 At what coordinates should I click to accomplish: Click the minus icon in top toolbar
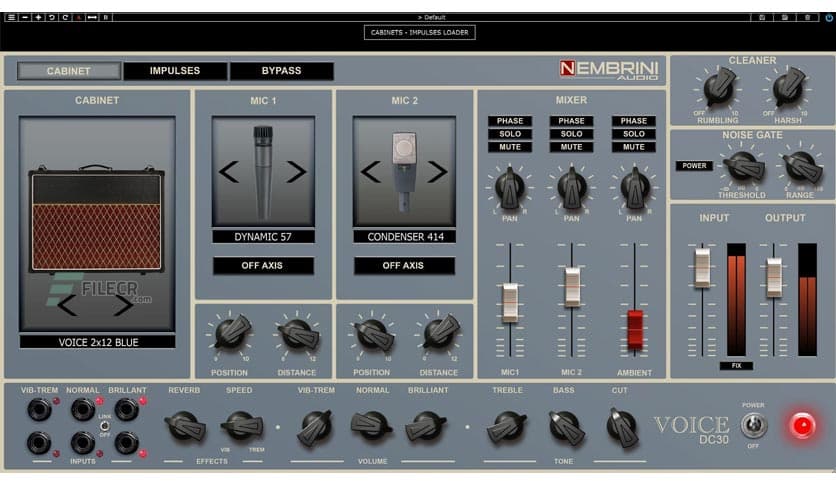pyautogui.click(x=25, y=18)
